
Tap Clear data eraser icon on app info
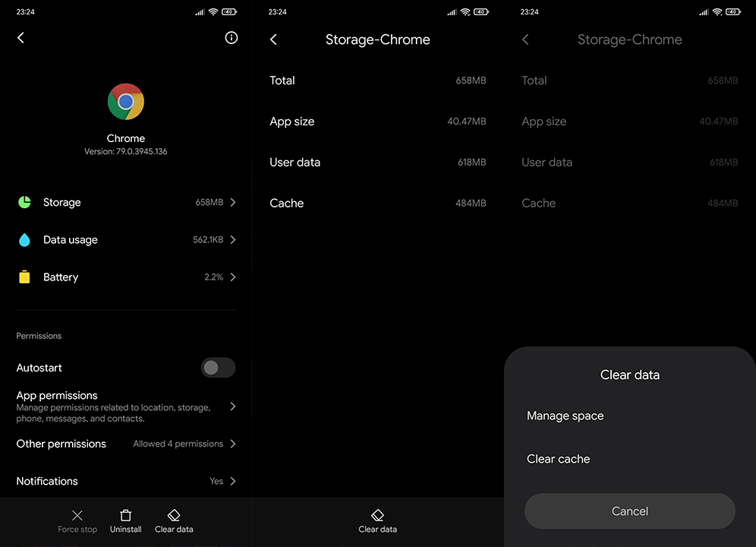[174, 515]
